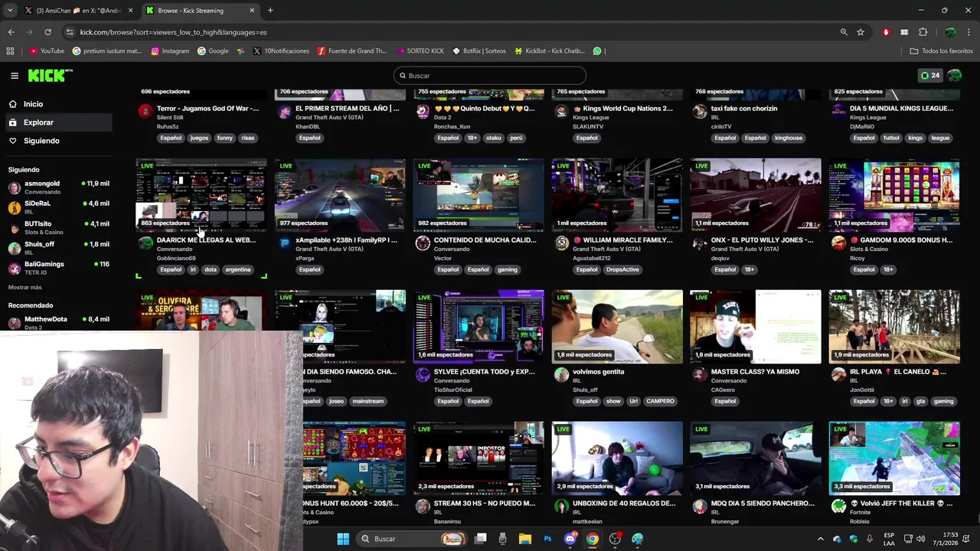The image size is (980, 551).
Task: Focus the Kick Buscar search field
Action: coord(490,76)
